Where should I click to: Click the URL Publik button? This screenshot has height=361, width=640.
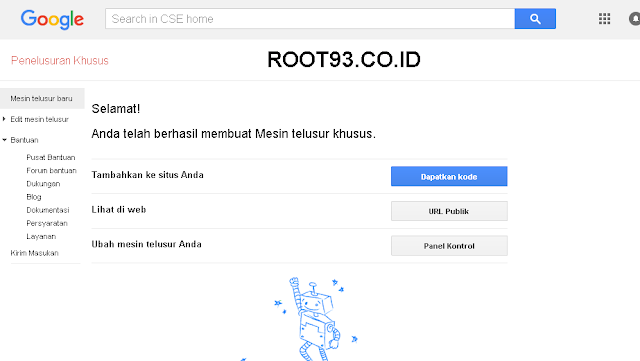(449, 211)
